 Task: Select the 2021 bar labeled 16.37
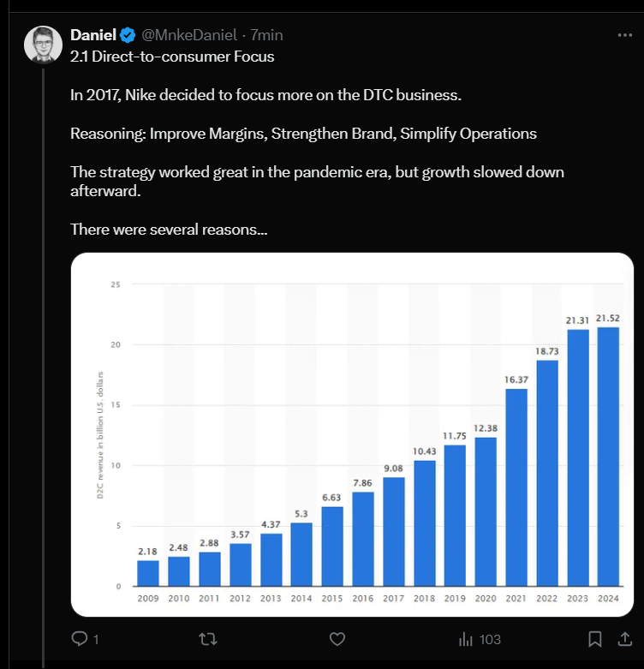(x=516, y=487)
